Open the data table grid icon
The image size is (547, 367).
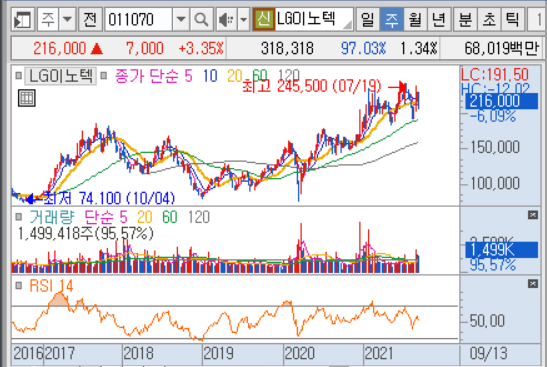point(27,98)
